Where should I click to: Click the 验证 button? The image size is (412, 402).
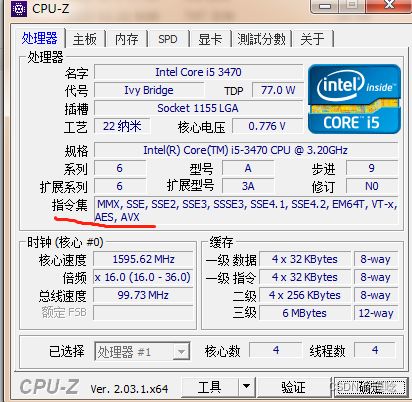[x=293, y=387]
